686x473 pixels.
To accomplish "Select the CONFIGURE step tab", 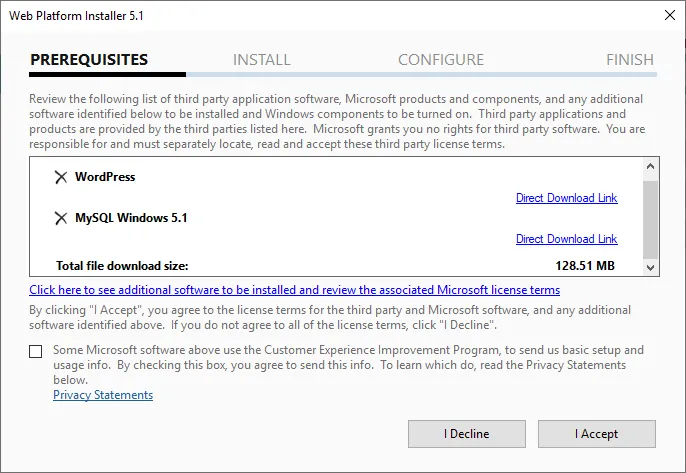I will pos(441,60).
